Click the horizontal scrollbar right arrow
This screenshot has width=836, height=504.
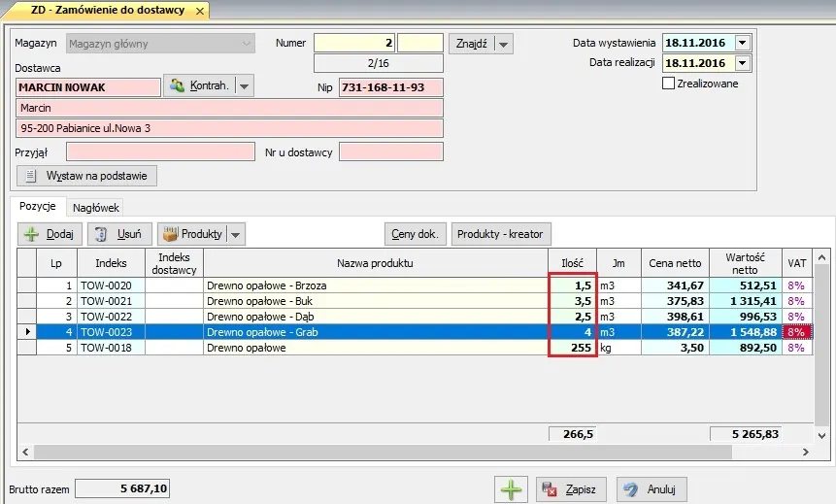(x=806, y=452)
